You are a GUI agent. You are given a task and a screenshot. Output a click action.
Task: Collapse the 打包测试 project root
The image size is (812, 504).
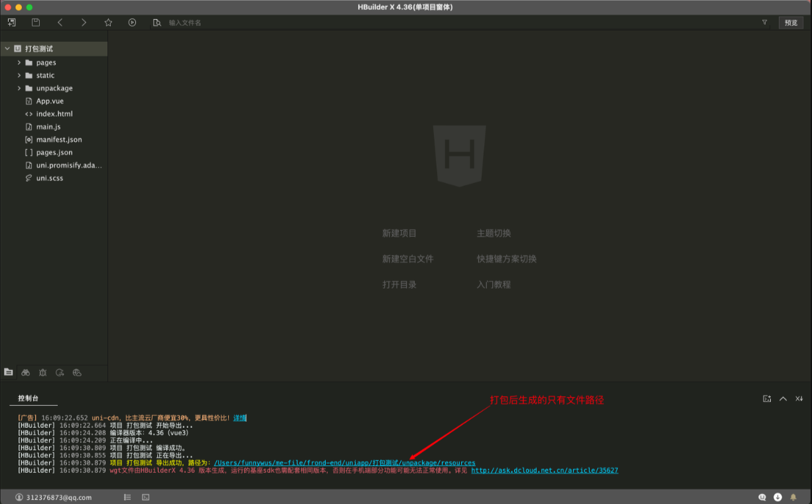pos(7,48)
